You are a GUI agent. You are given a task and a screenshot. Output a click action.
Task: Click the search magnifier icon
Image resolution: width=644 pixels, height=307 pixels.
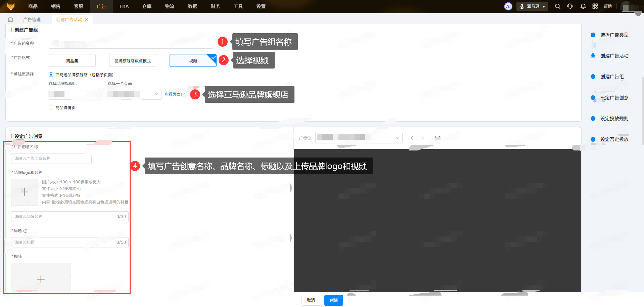pyautogui.click(x=558, y=6)
